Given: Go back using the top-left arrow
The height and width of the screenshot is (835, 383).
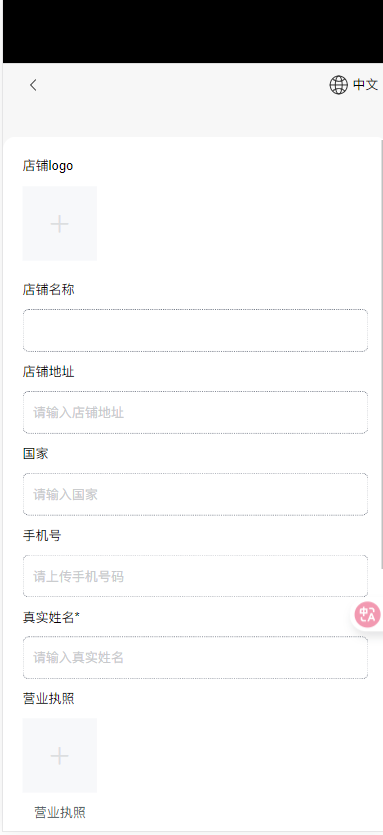Looking at the screenshot, I should 33,85.
